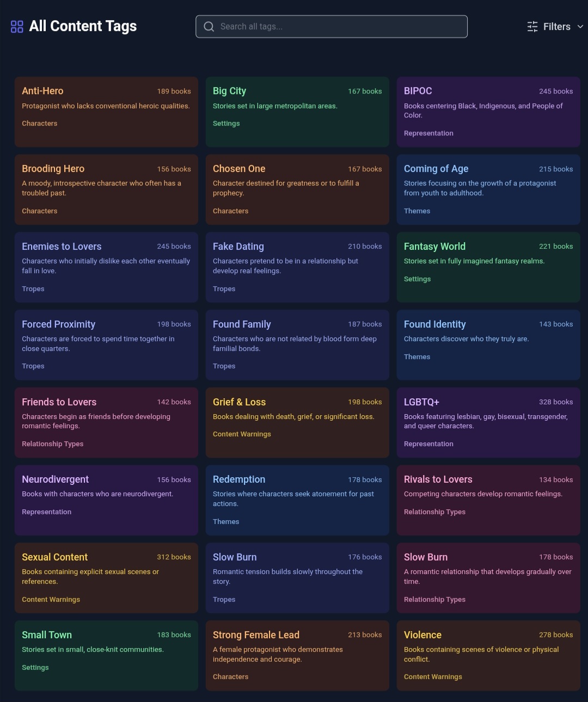View the Coming of Age tag

pos(488,189)
